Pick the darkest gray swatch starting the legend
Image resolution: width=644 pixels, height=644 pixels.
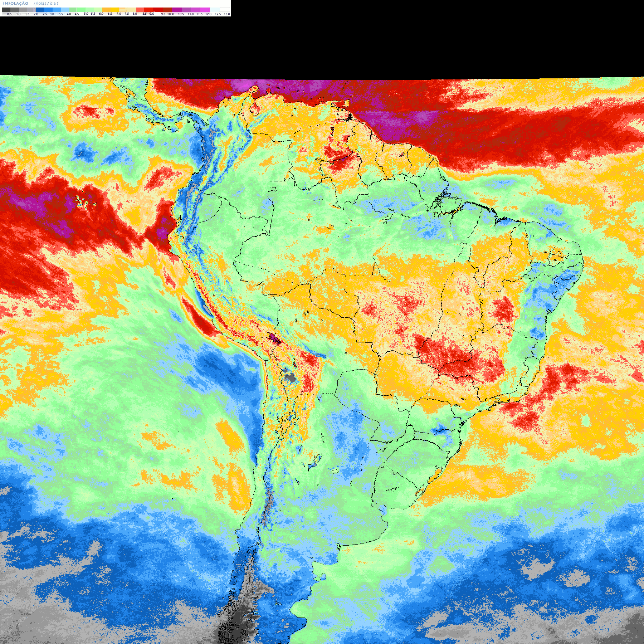6,10
